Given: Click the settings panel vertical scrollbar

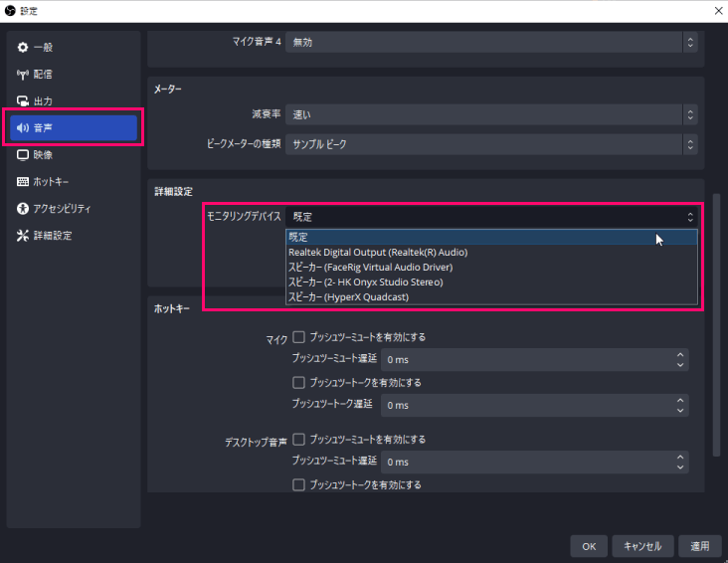Looking at the screenshot, I should pyautogui.click(x=716, y=325).
